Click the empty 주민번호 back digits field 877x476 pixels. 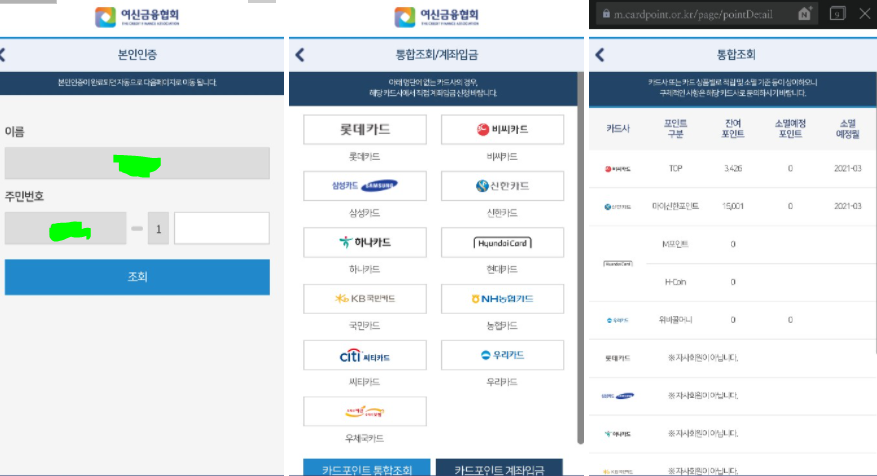tap(221, 228)
